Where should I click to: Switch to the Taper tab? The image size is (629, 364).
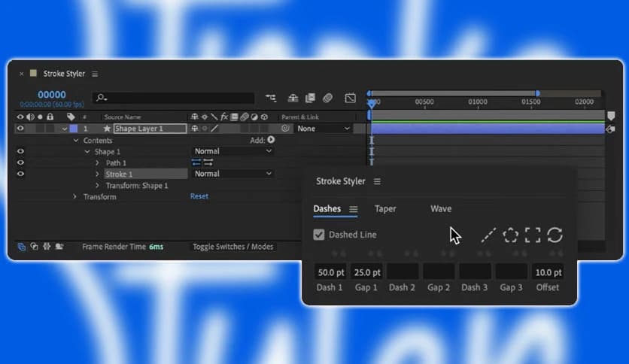click(x=385, y=208)
